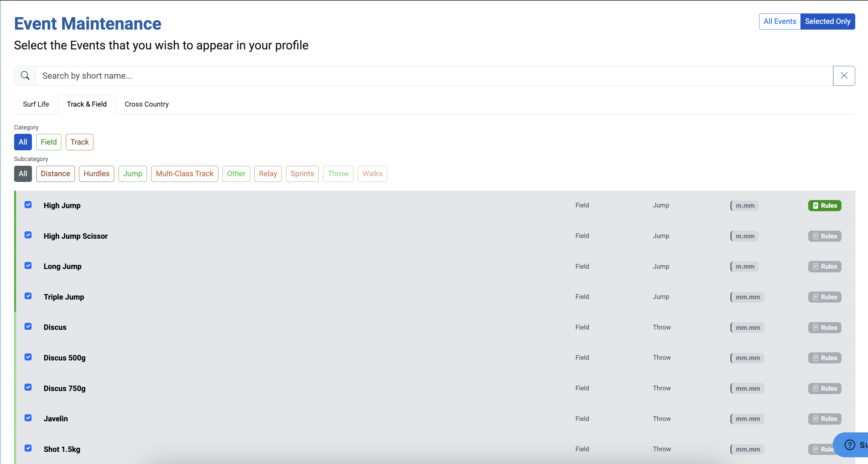The height and width of the screenshot is (464, 868).
Task: Show All Events
Action: pyautogui.click(x=780, y=21)
